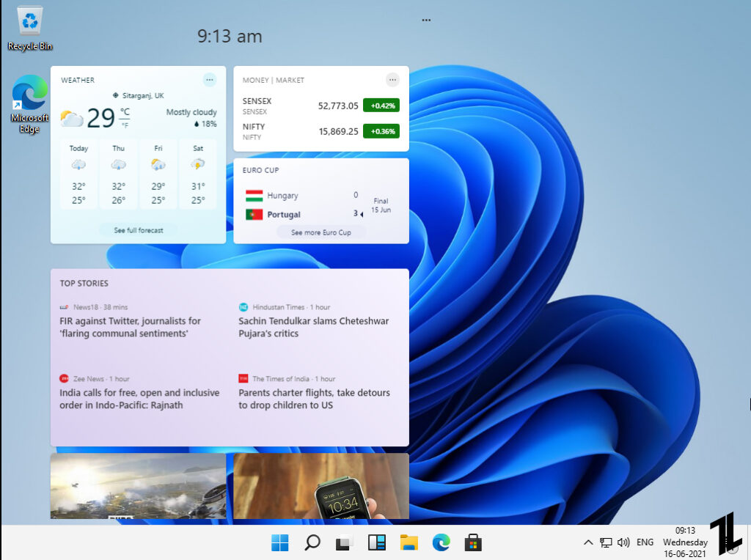Click the +0.42% SENSEX change badge
Viewport: 751px width, 560px height.
point(381,106)
